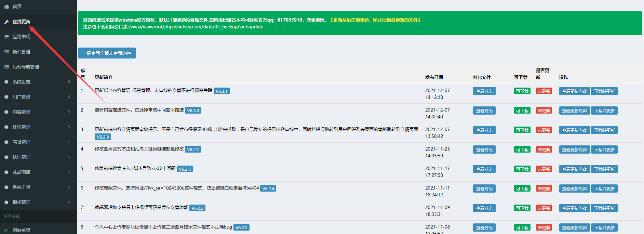The height and width of the screenshot is (234, 644).
Task: Expand the 系统设置 submenu chevron
Action: pos(69,82)
